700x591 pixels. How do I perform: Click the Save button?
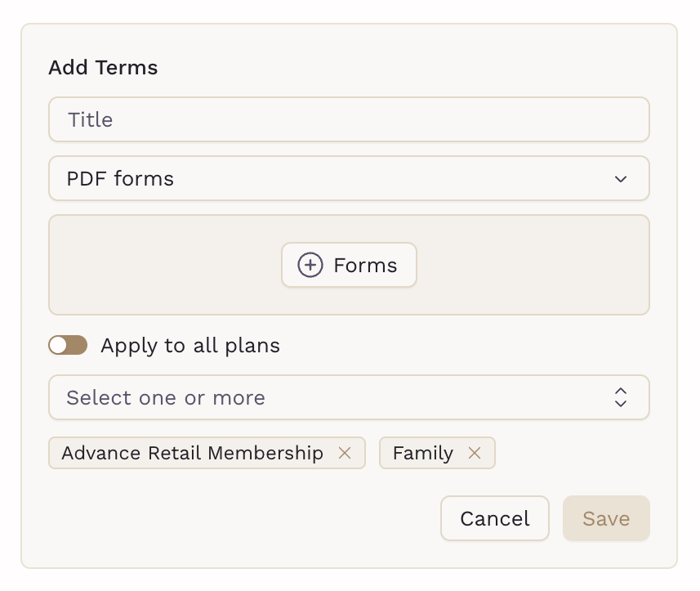coord(606,518)
